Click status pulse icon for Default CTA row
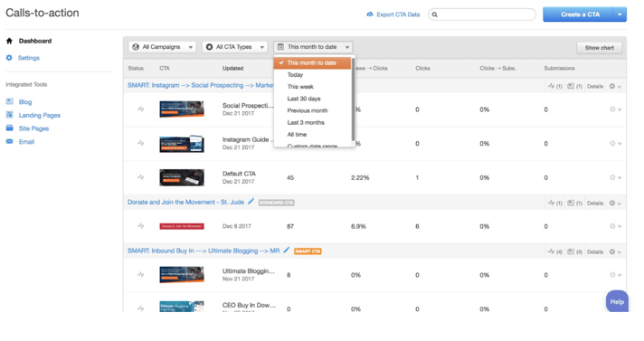 pyautogui.click(x=140, y=177)
